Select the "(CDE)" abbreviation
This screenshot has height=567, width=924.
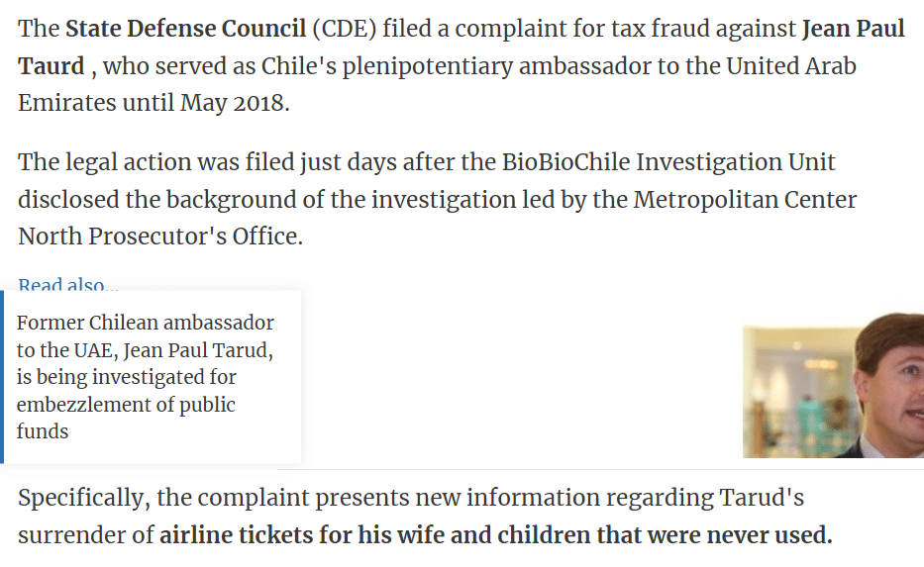coord(344,29)
